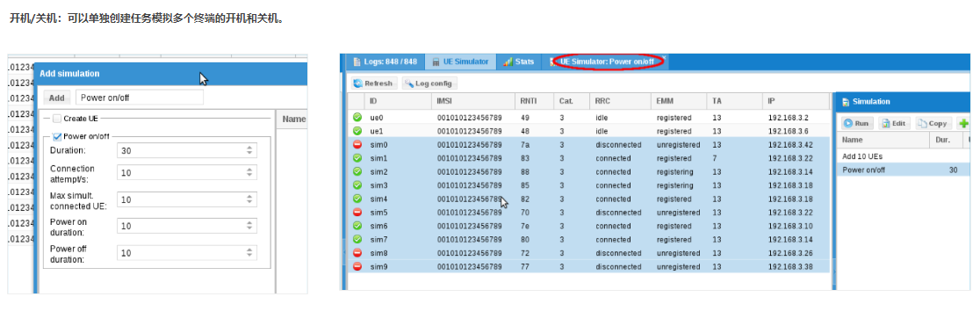The height and width of the screenshot is (333, 980).
Task: Click the red status icon for sim8
Action: pos(357,253)
